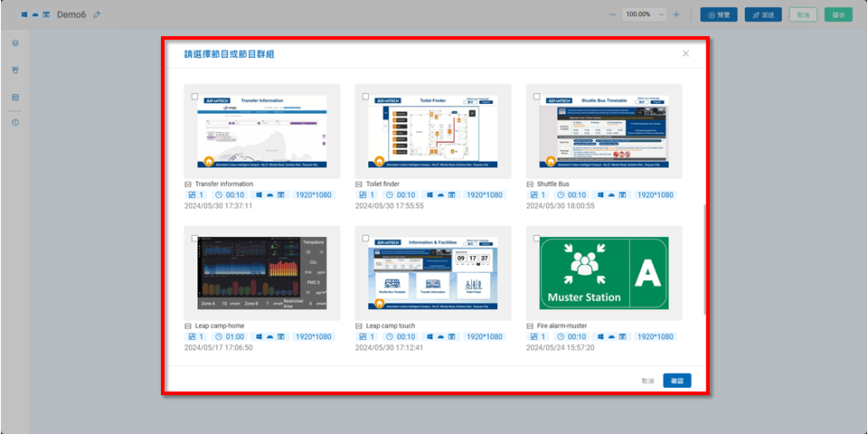Screen dimensions: 868x434
Task: Close the program selection dialog with X
Action: click(x=685, y=53)
